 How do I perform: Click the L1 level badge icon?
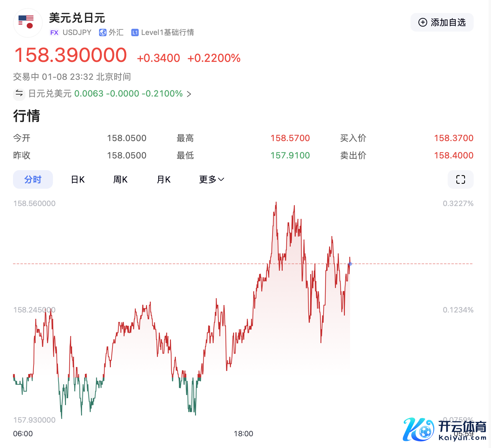click(x=135, y=32)
